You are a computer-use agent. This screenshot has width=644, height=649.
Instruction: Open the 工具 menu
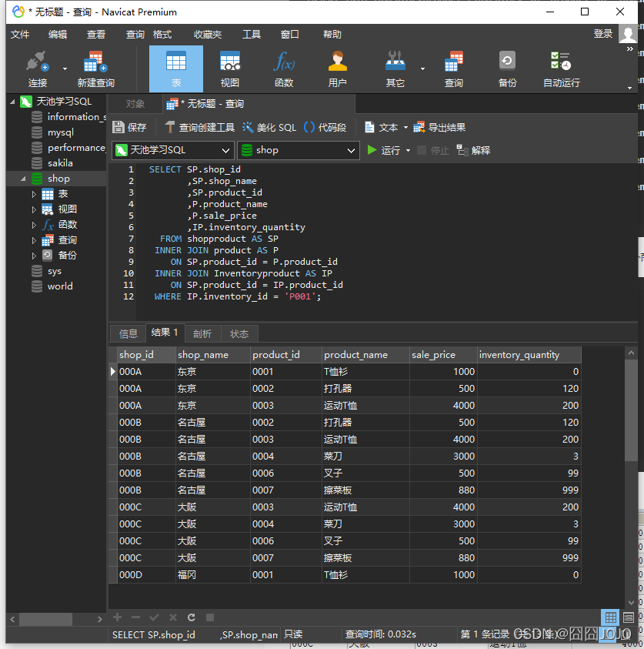[252, 35]
